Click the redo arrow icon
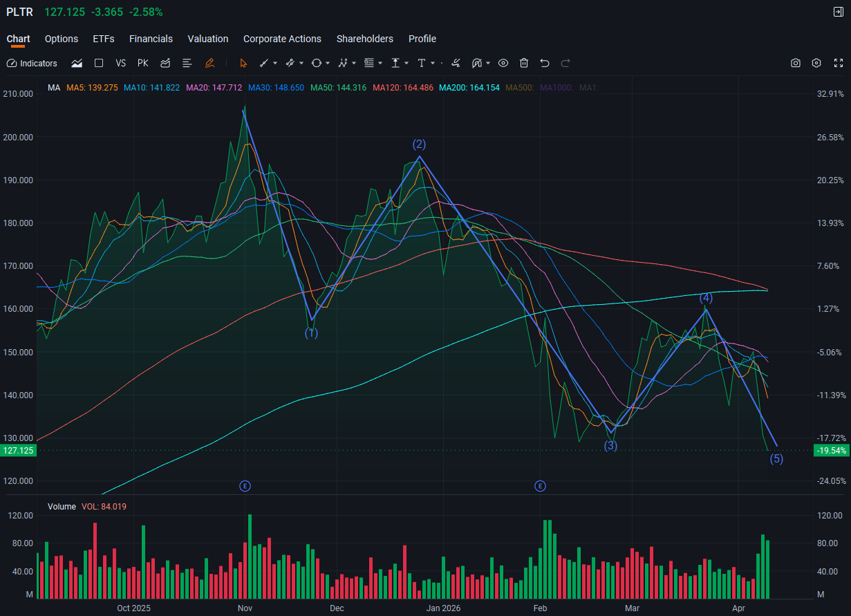Screen dimensions: 851x616 pos(565,63)
